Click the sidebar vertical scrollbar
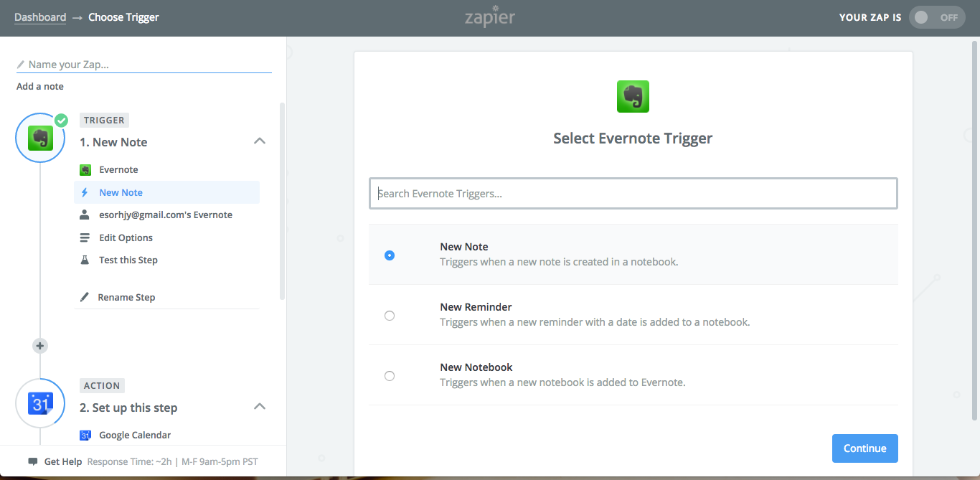Image resolution: width=980 pixels, height=480 pixels. point(282,201)
